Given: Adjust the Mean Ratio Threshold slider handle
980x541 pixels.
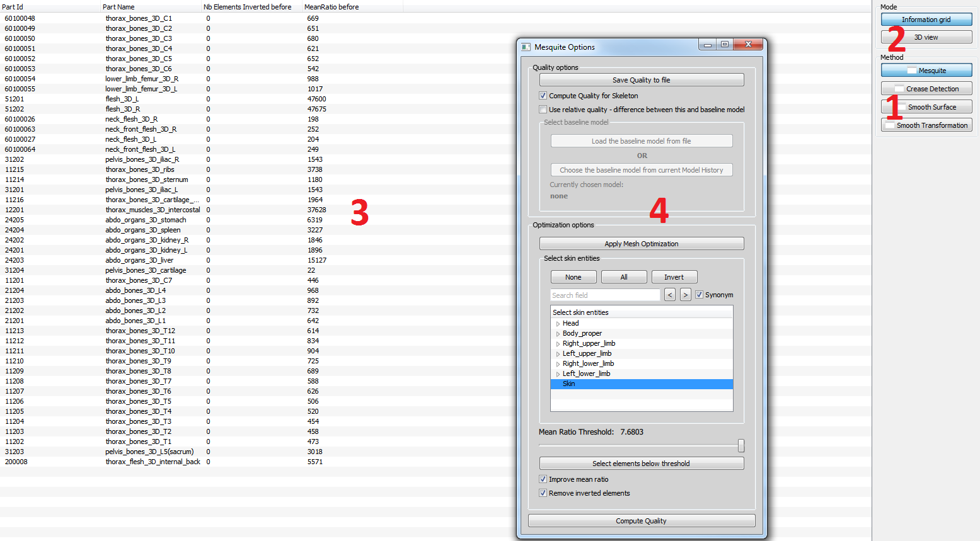Looking at the screenshot, I should [x=741, y=446].
